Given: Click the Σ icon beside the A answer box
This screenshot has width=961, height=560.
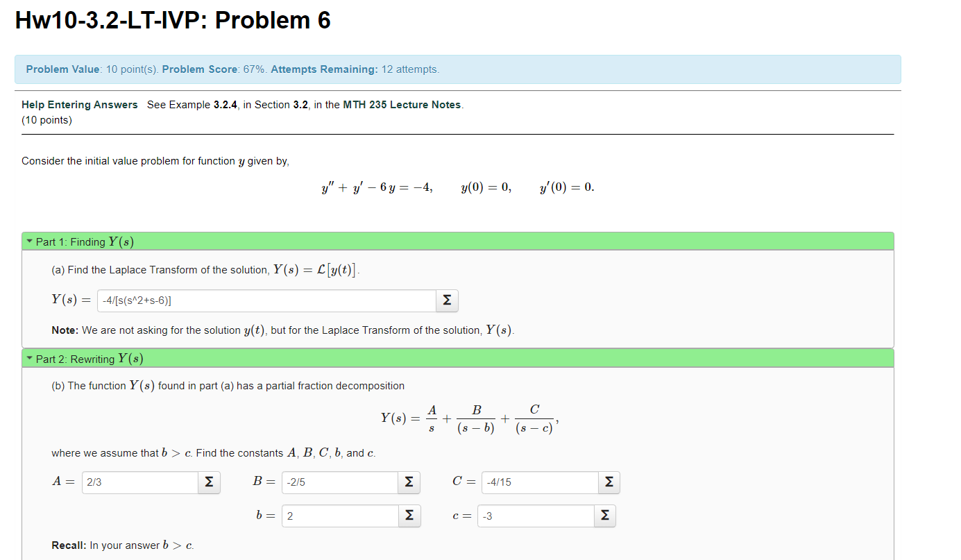Looking at the screenshot, I should (209, 482).
